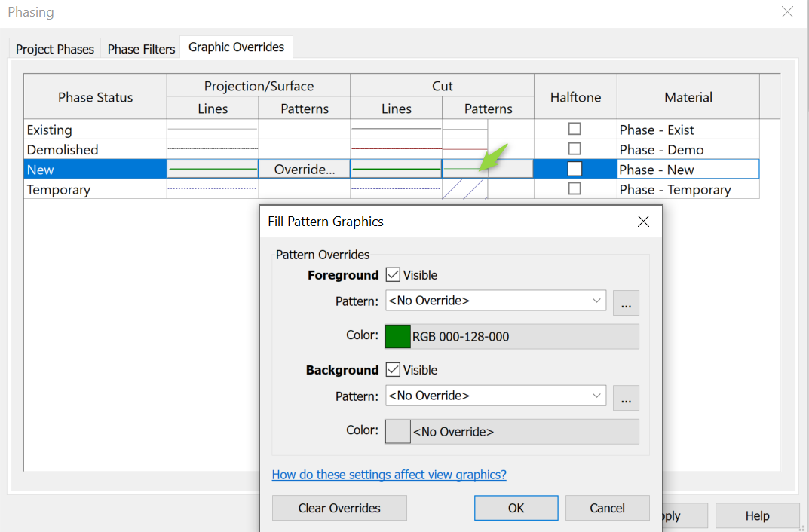The height and width of the screenshot is (532, 809).
Task: Cancel the Fill Pattern Graphics dialog
Action: pos(607,508)
